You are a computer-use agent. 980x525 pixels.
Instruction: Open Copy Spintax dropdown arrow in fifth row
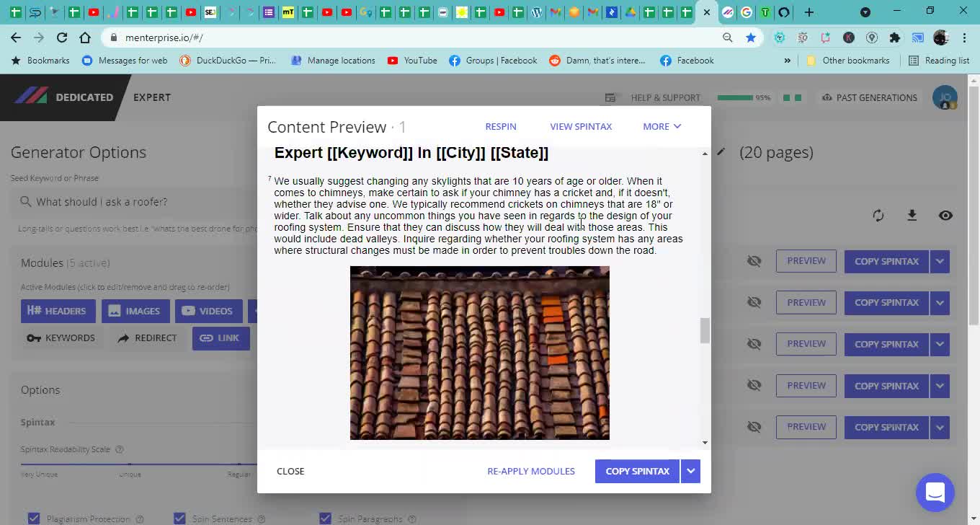coord(940,427)
